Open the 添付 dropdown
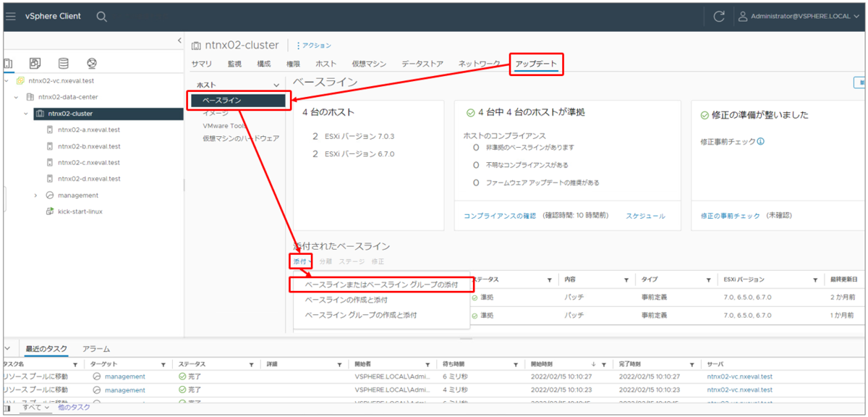This screenshot has width=868, height=417. [x=302, y=261]
